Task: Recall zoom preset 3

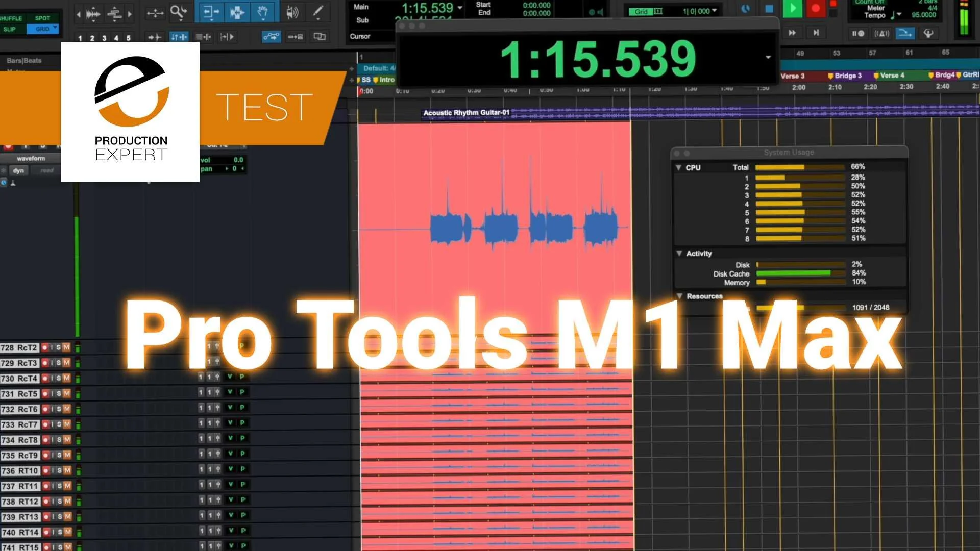Action: coord(104,38)
